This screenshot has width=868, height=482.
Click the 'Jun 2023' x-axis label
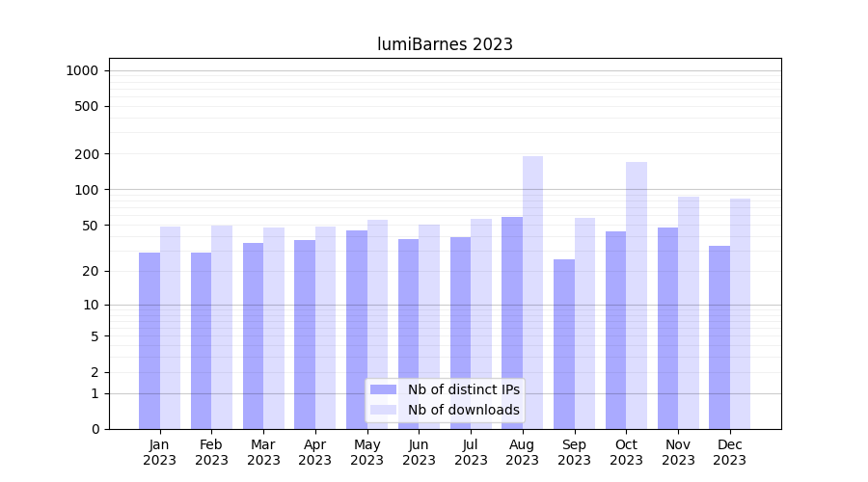419,452
